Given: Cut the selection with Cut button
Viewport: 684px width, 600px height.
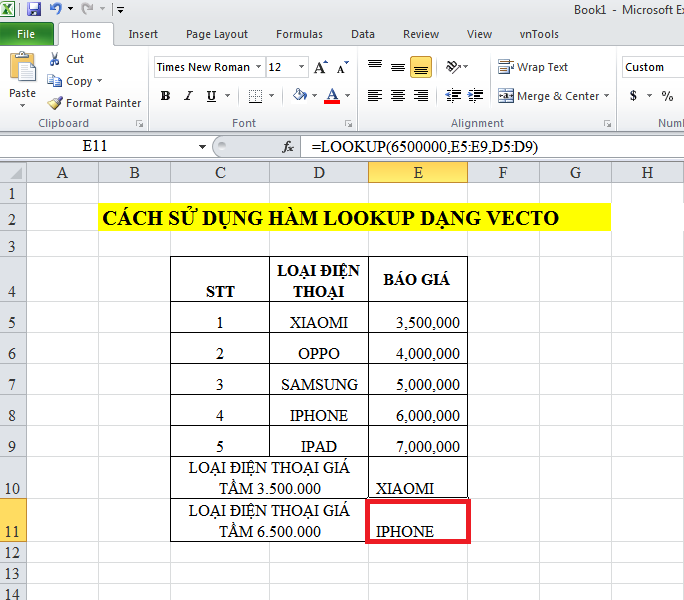Looking at the screenshot, I should [66, 59].
